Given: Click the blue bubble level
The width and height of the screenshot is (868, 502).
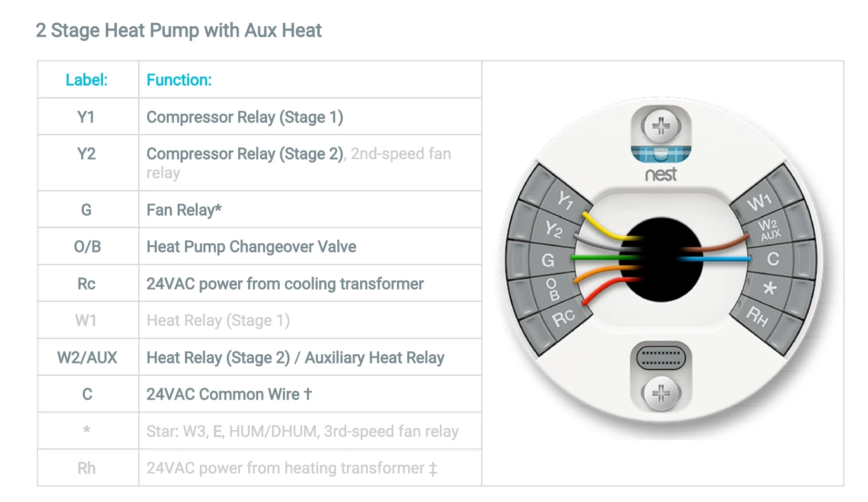Looking at the screenshot, I should [661, 154].
